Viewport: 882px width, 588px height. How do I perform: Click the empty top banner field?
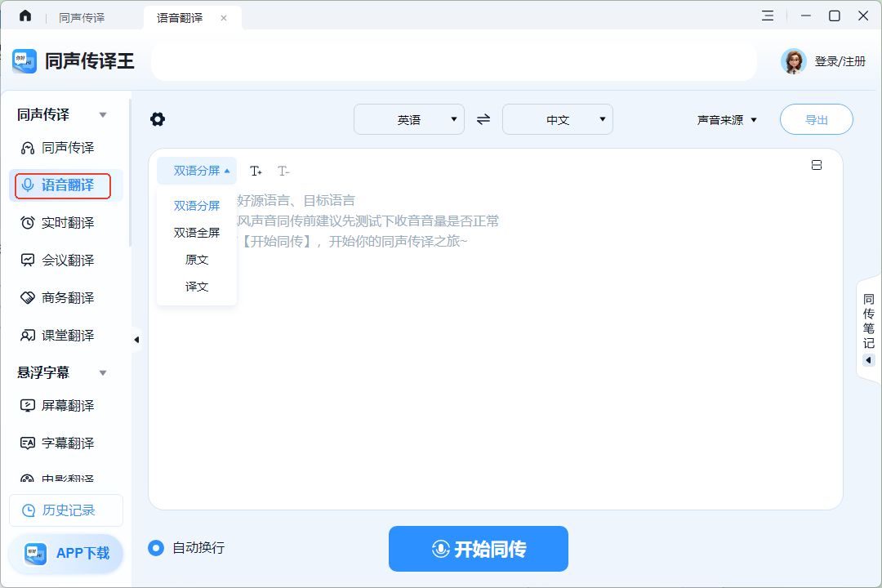pos(453,60)
